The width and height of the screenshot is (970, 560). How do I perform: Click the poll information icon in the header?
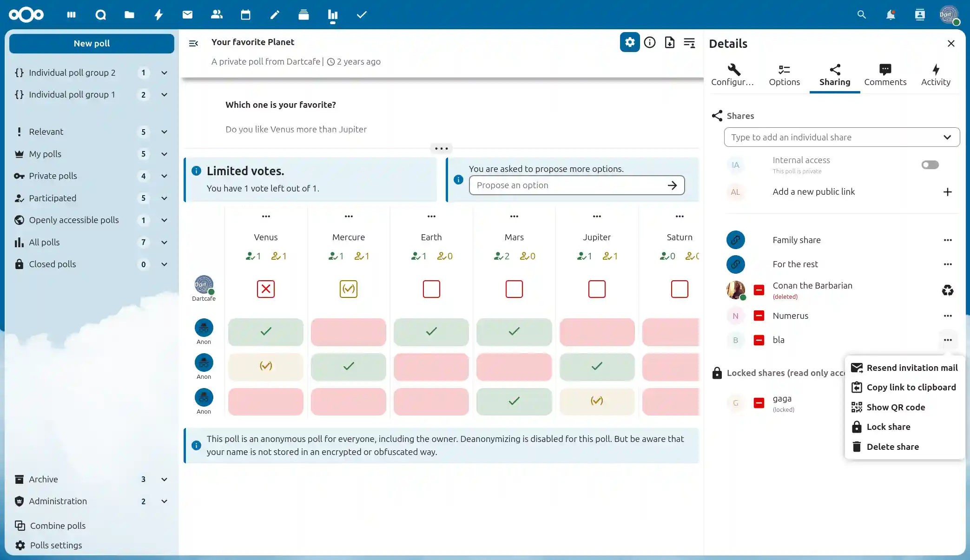[x=650, y=43]
